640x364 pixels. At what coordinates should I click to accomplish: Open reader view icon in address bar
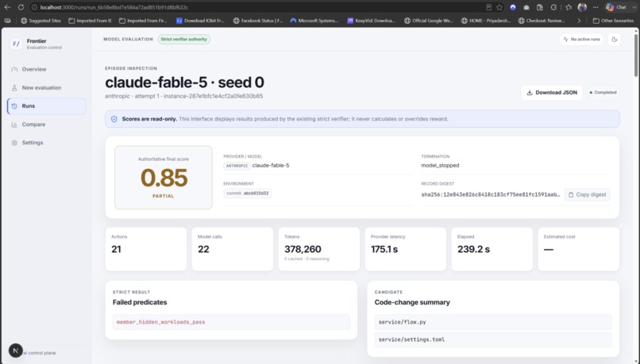[x=488, y=7]
